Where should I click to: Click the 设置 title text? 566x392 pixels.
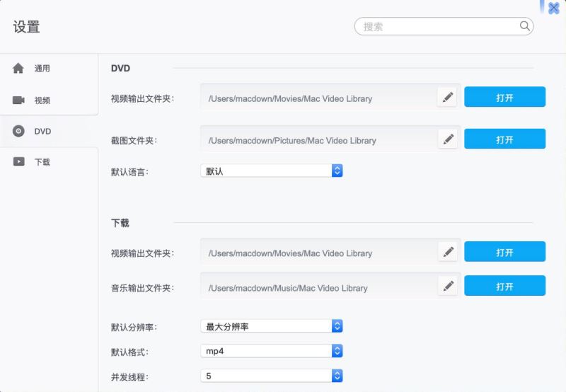(26, 27)
